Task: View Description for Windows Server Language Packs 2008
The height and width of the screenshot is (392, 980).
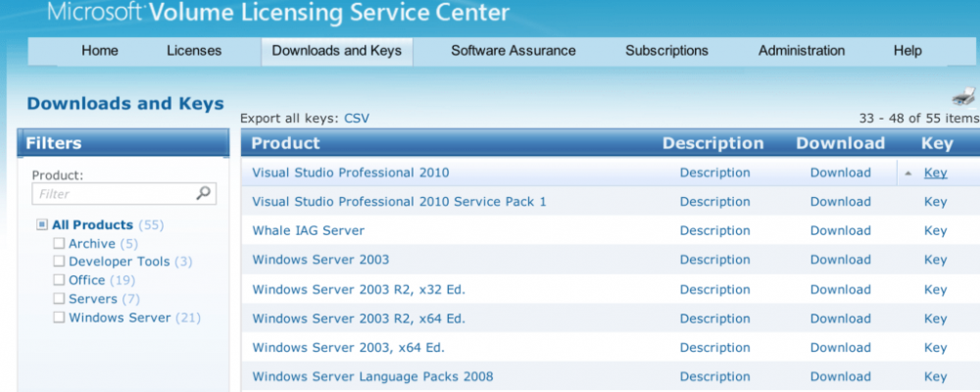Action: point(715,376)
